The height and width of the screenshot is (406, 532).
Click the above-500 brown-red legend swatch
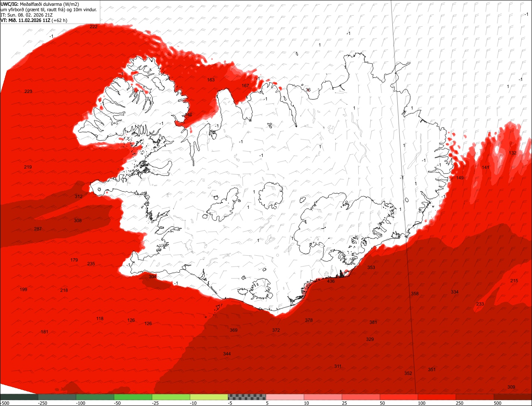pyautogui.click(x=513, y=397)
